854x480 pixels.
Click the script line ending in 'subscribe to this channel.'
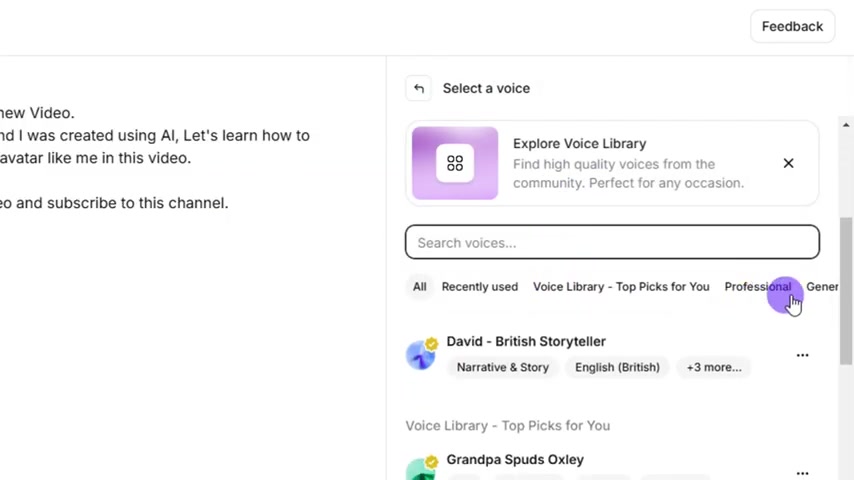coord(114,203)
